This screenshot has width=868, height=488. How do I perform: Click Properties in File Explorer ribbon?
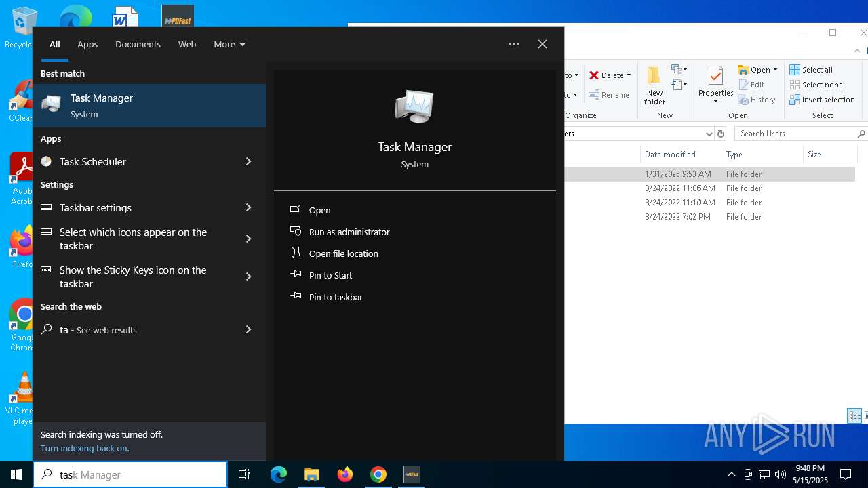pos(715,85)
